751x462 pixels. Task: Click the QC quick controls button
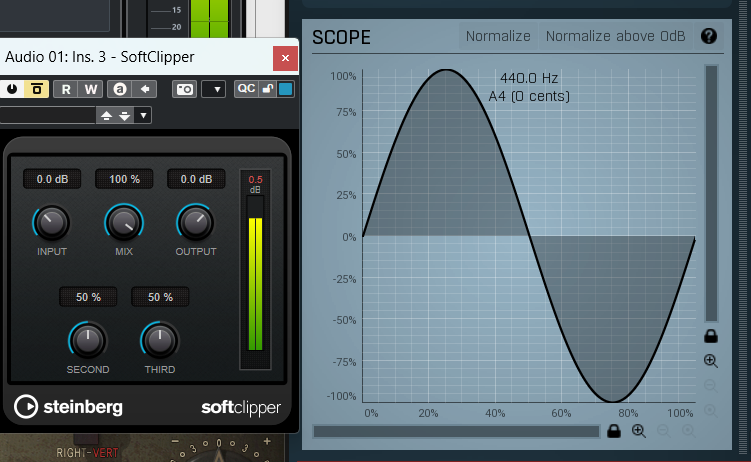[x=246, y=89]
